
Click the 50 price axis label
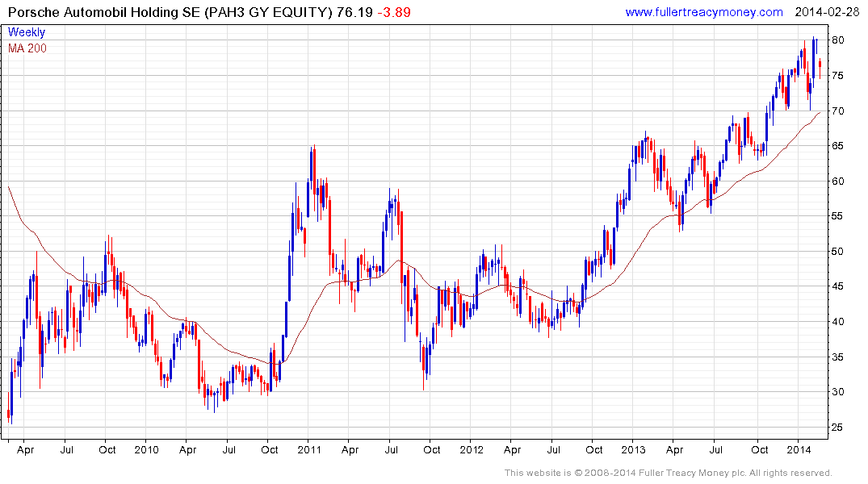coord(837,251)
